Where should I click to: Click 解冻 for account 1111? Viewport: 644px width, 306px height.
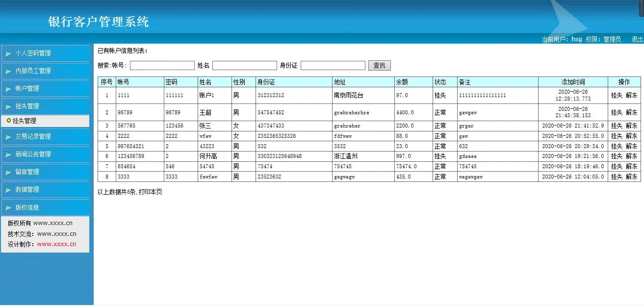coord(632,96)
